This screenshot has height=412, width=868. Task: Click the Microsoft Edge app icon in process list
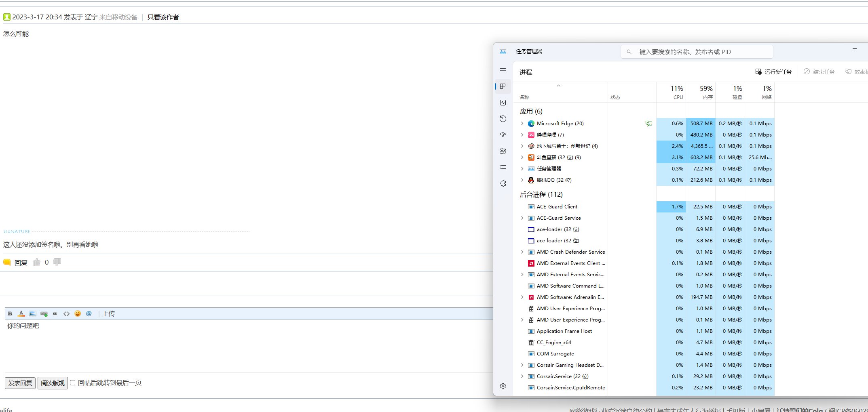coord(531,124)
